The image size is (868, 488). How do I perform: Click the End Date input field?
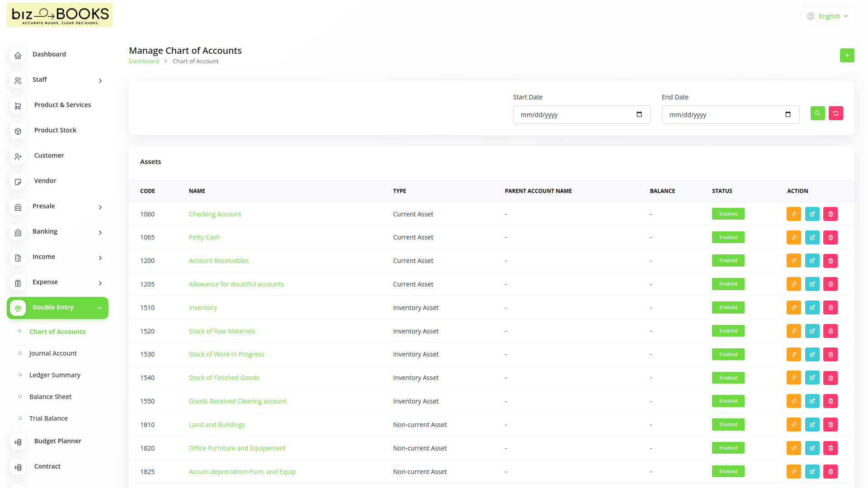(x=723, y=115)
